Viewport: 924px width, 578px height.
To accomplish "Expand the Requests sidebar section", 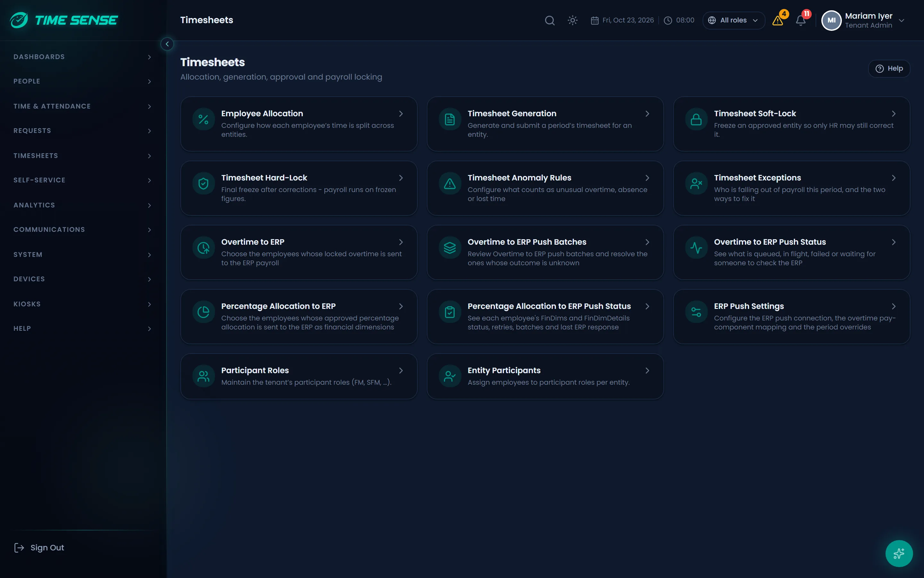I will click(x=83, y=131).
